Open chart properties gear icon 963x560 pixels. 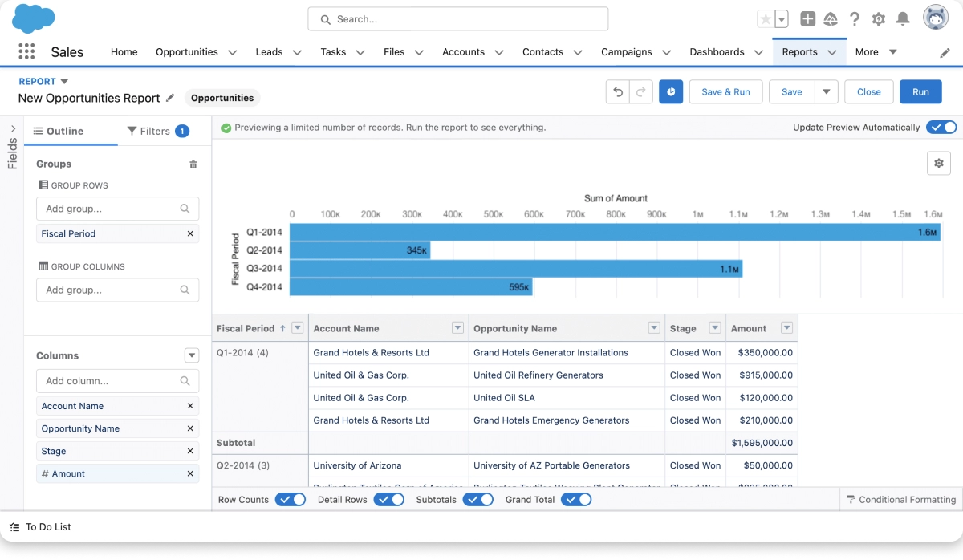tap(939, 163)
